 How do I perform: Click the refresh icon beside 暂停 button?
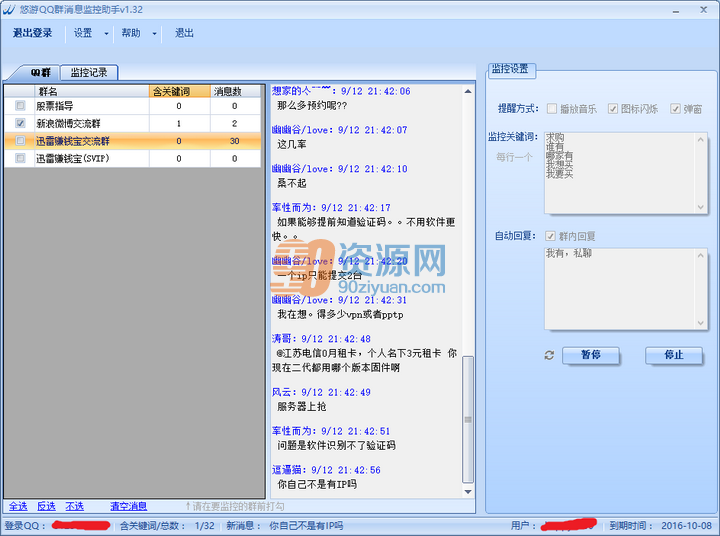[549, 355]
